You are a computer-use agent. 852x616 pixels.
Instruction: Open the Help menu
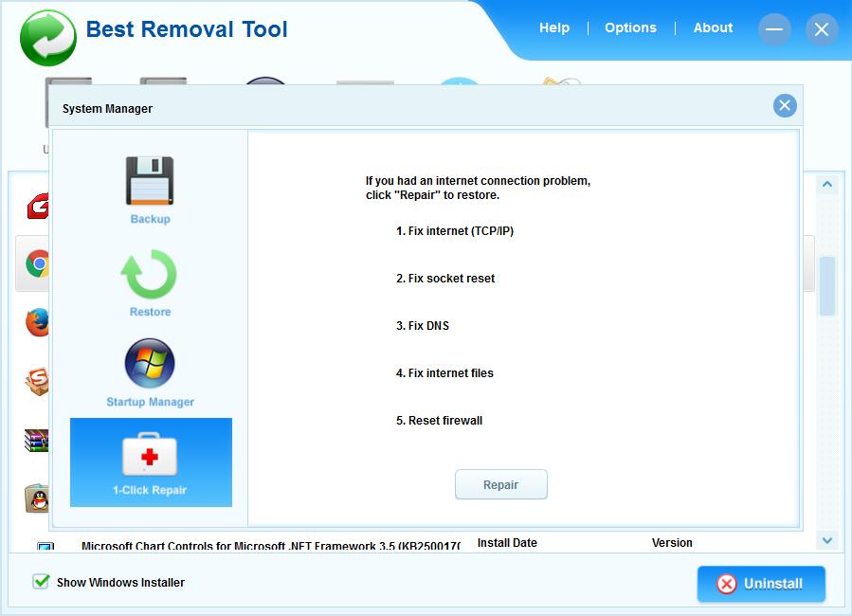click(x=554, y=27)
